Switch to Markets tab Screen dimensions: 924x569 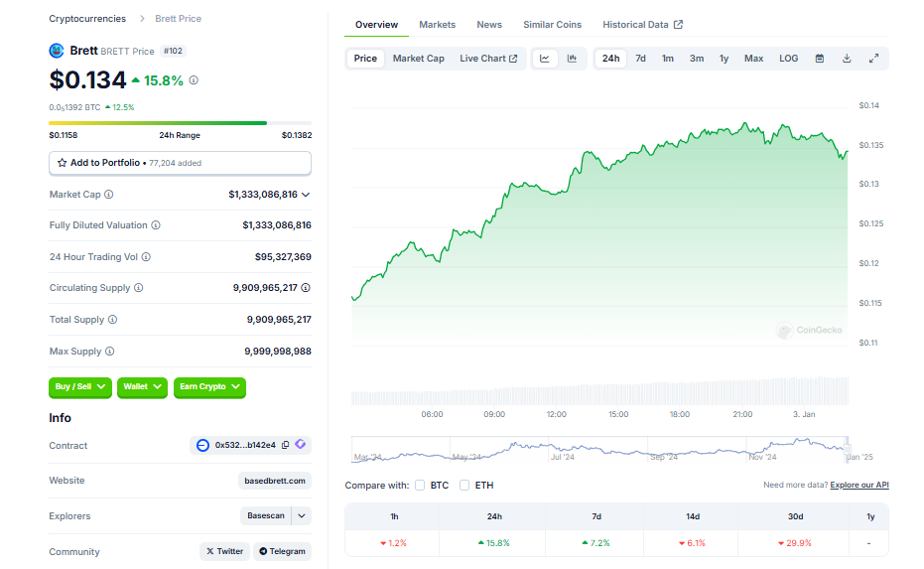[438, 25]
